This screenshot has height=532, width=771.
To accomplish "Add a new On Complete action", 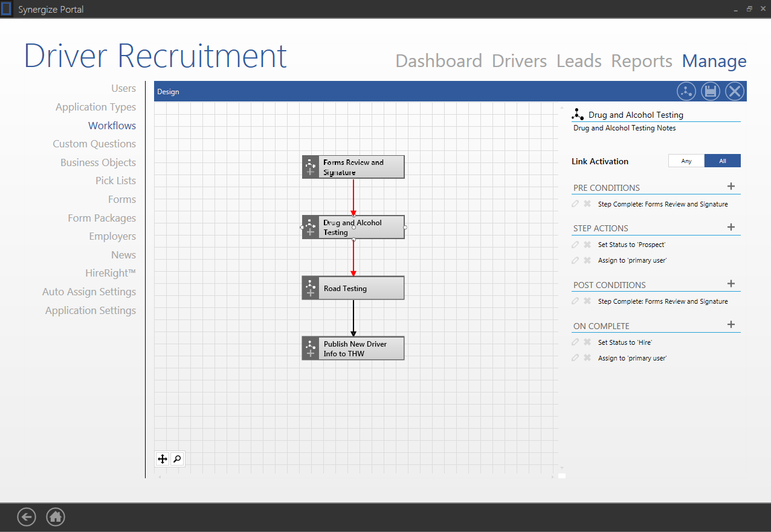I will click(731, 325).
